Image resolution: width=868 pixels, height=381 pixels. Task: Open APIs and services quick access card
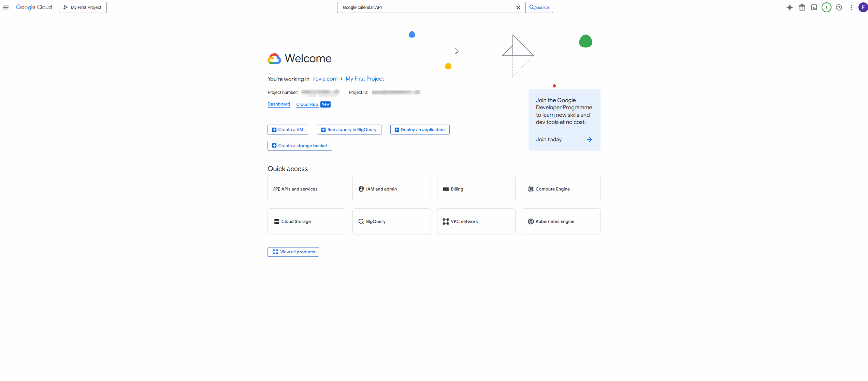[x=306, y=189]
